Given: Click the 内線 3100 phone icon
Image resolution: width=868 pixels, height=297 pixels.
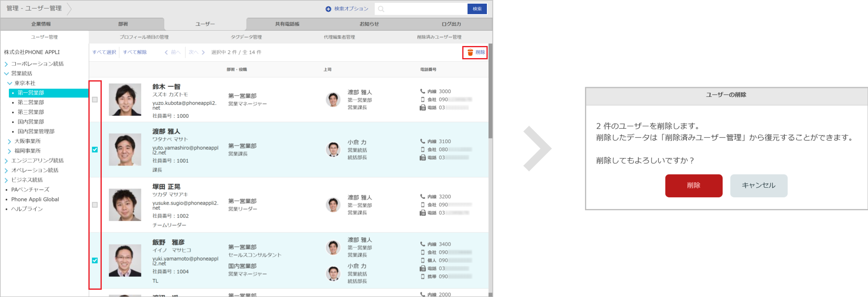Looking at the screenshot, I should [422, 141].
